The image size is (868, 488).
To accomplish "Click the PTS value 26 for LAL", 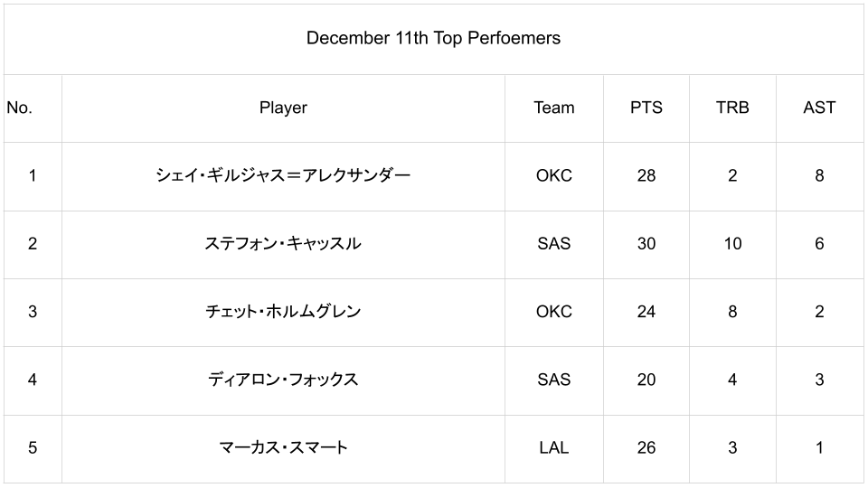I will coord(646,447).
